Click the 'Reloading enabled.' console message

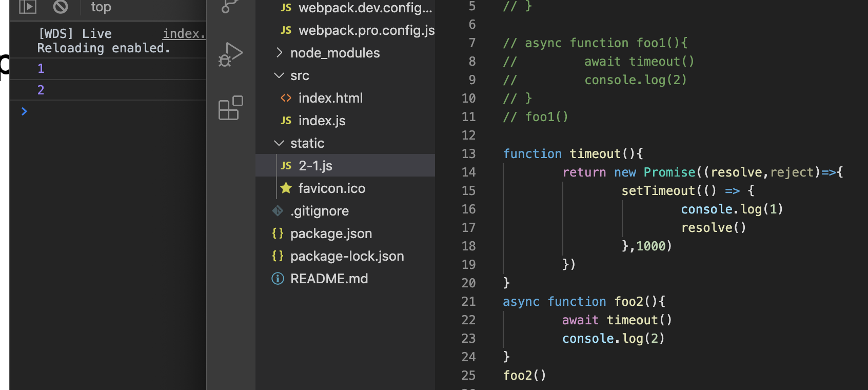click(x=104, y=48)
